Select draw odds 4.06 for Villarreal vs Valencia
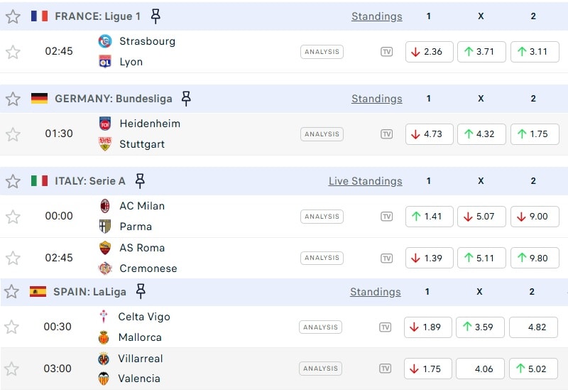This screenshot has width=568, height=392. click(x=480, y=369)
